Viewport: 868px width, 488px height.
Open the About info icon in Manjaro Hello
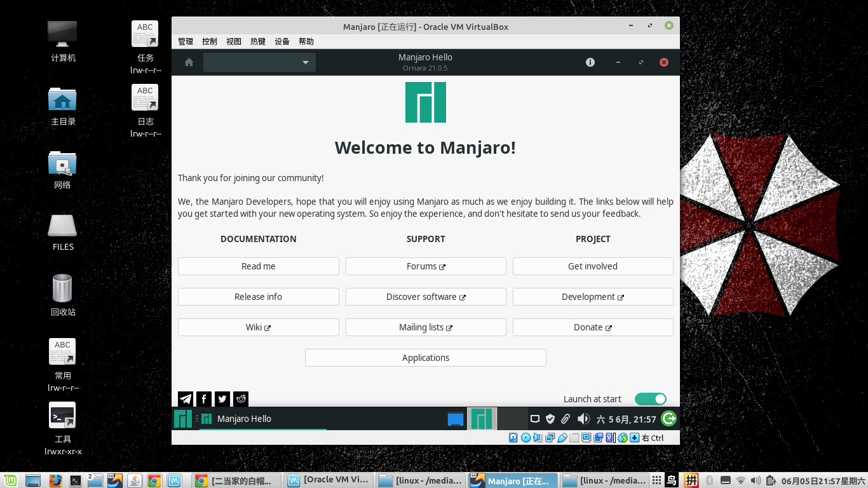point(590,62)
